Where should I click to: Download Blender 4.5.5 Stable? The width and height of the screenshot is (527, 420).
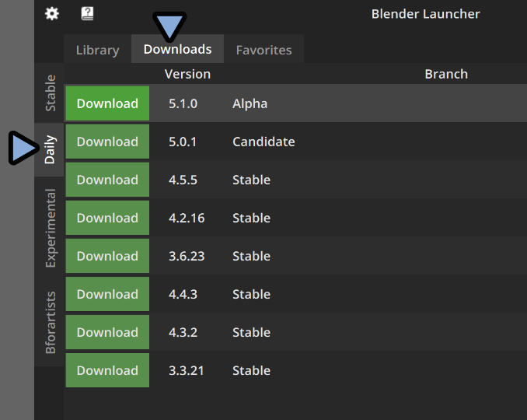[107, 180]
